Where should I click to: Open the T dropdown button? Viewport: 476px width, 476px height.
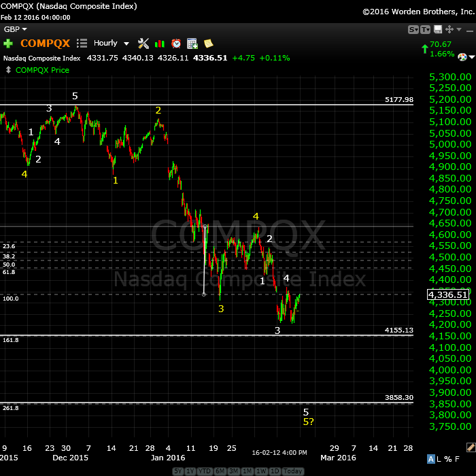pos(425,29)
